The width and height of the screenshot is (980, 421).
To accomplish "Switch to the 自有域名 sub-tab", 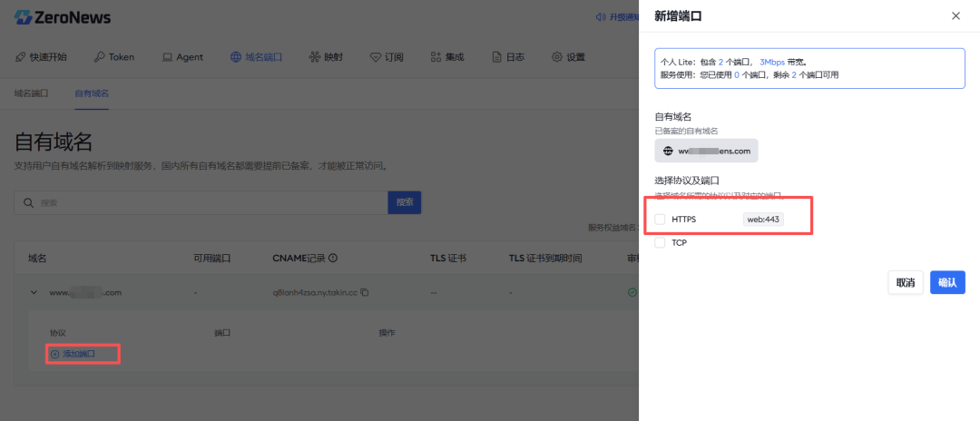I will (92, 93).
